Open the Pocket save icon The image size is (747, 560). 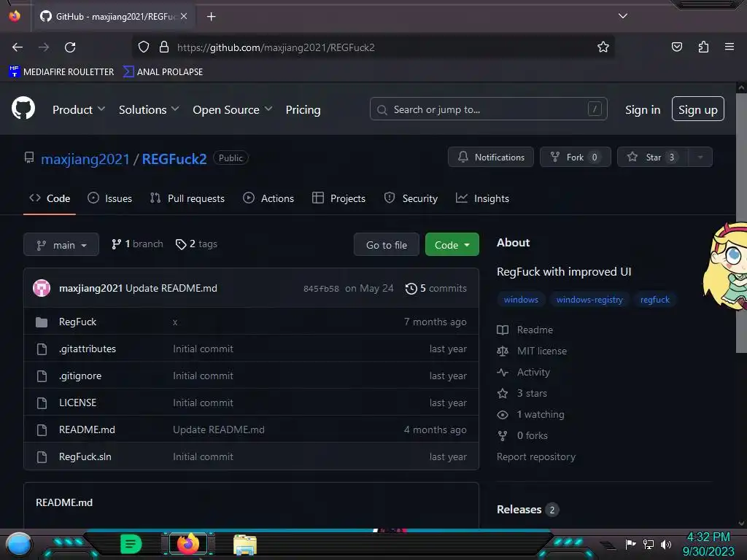coord(676,47)
